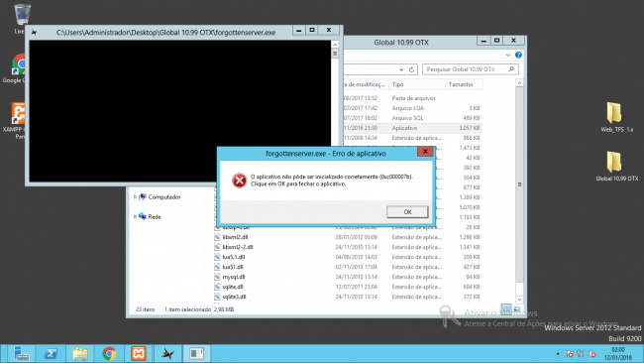Maximize the Global 10.99 OTX Explorer window
Screen dimensions: 644x363
click(x=497, y=41)
